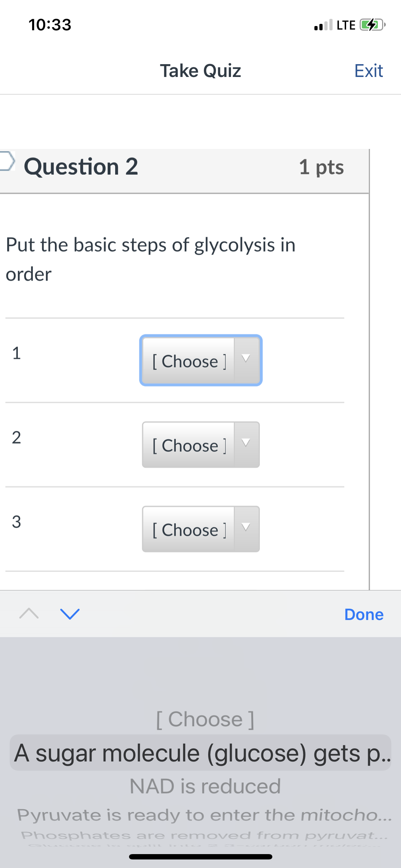Tap the cellular signal bars icon
Image resolution: width=401 pixels, height=868 pixels.
coord(323,25)
